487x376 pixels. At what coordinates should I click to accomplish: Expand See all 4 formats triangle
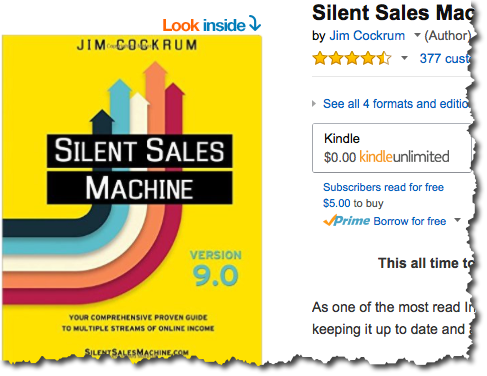pos(314,104)
